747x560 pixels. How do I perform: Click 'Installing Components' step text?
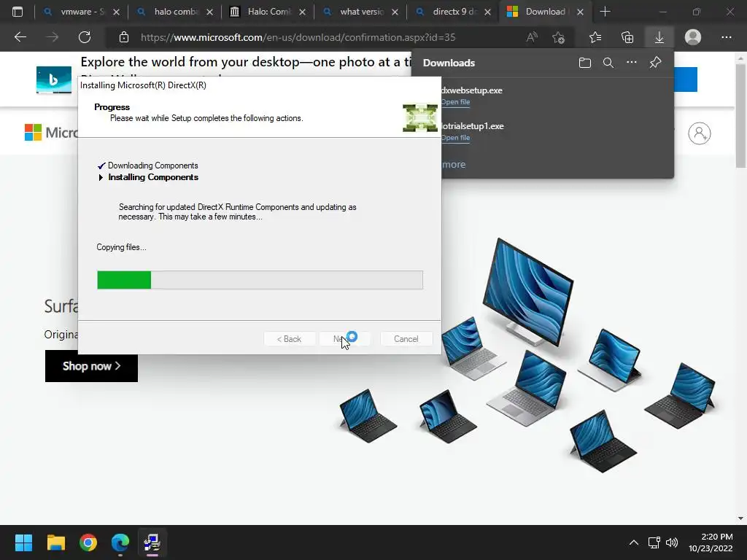tap(153, 177)
